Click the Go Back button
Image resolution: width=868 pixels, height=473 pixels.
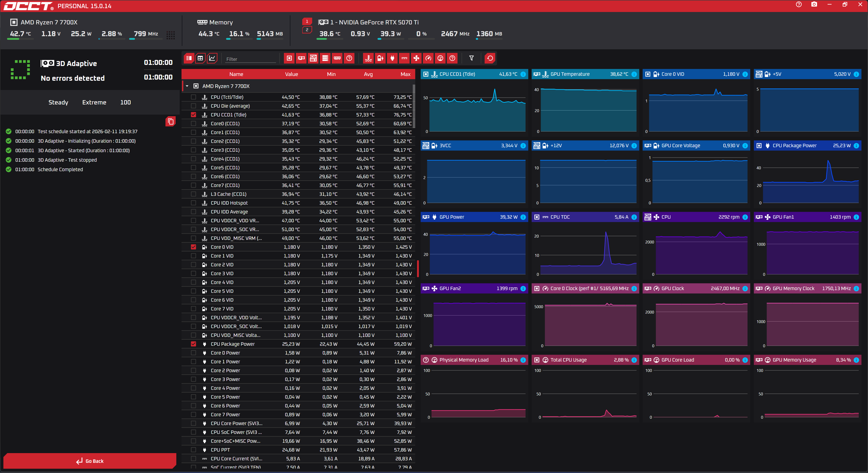pyautogui.click(x=90, y=461)
